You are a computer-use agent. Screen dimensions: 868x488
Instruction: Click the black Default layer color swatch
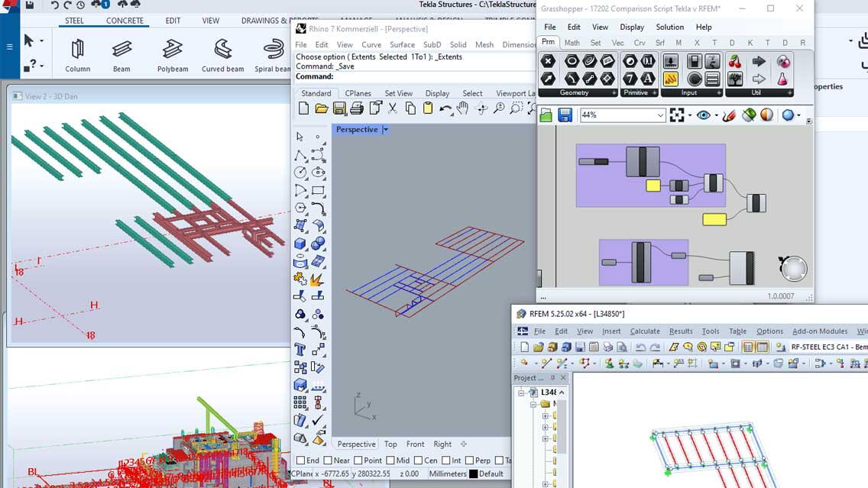[473, 474]
